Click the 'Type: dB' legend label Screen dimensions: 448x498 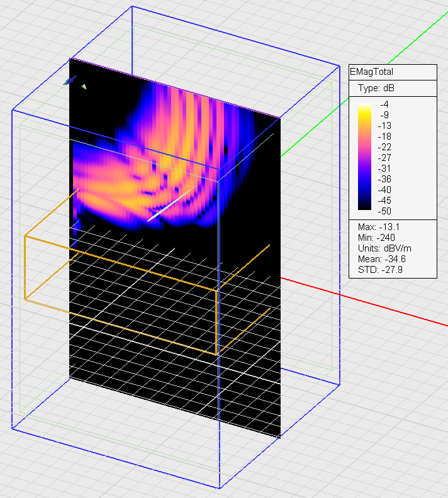tap(375, 88)
